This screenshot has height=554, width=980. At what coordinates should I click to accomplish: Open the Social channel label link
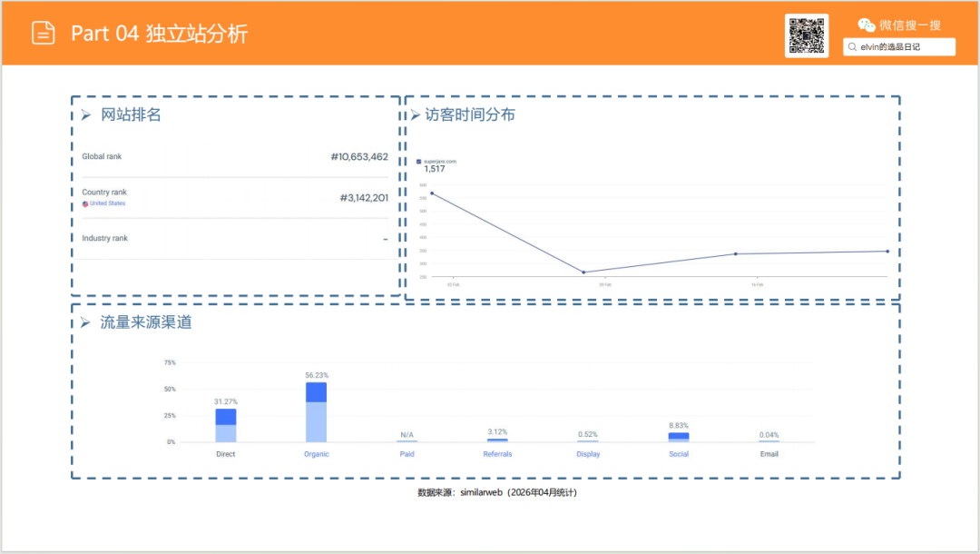click(x=678, y=454)
